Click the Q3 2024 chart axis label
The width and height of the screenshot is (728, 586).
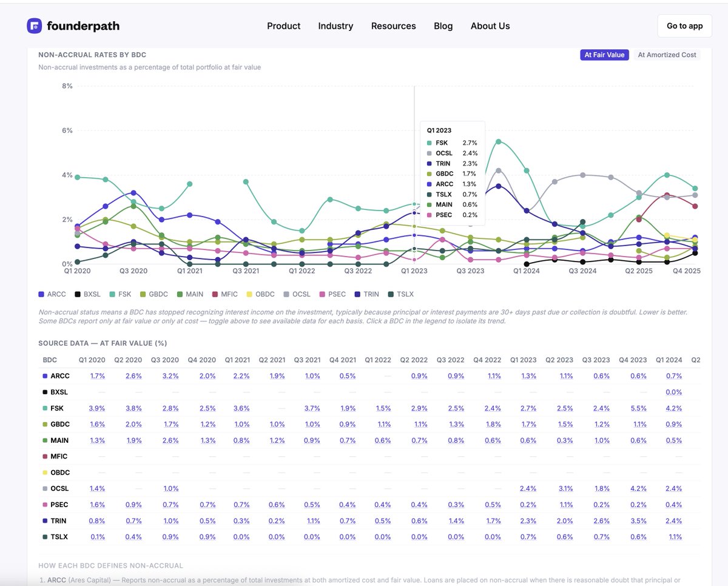click(x=582, y=271)
